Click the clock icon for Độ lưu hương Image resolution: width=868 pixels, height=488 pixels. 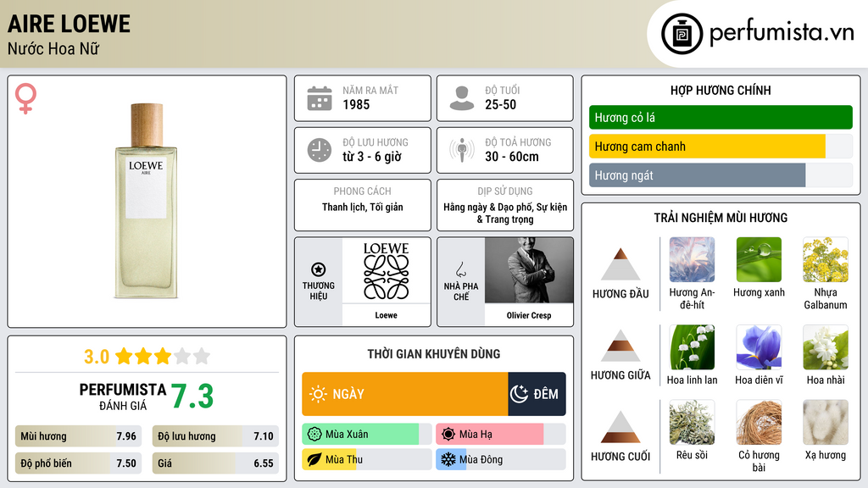(x=320, y=150)
